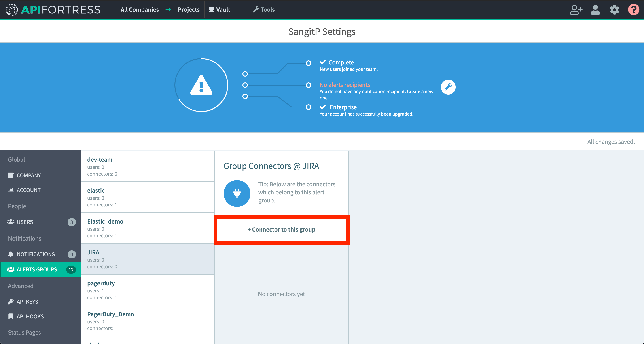This screenshot has width=644, height=344.
Task: Open Status Pages in the sidebar
Action: 24,333
